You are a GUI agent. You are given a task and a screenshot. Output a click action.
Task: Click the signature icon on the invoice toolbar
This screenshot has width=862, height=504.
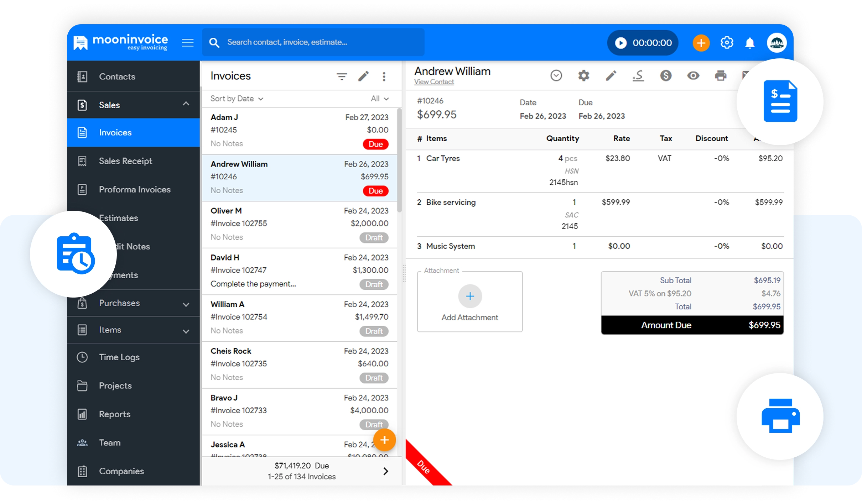click(x=639, y=75)
